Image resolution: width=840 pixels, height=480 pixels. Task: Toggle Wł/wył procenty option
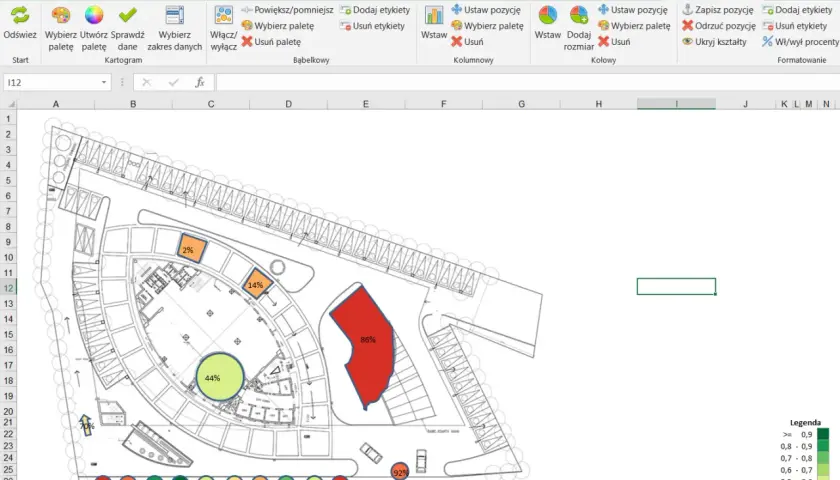801,41
